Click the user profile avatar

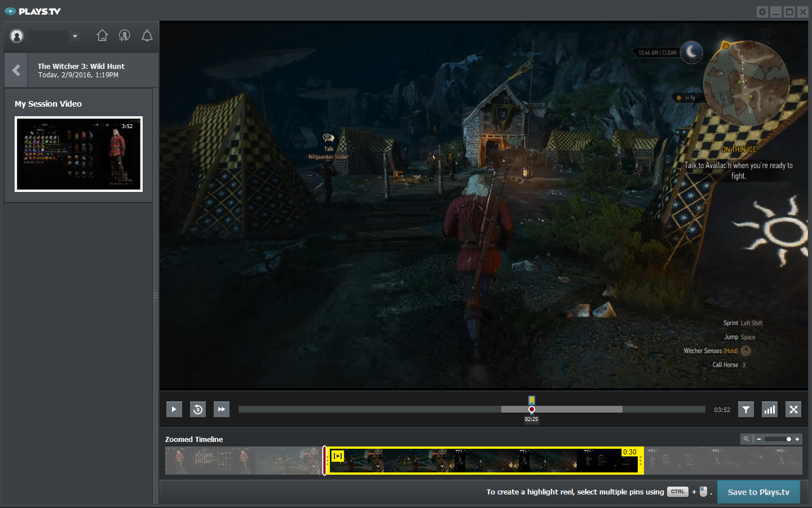(x=17, y=36)
